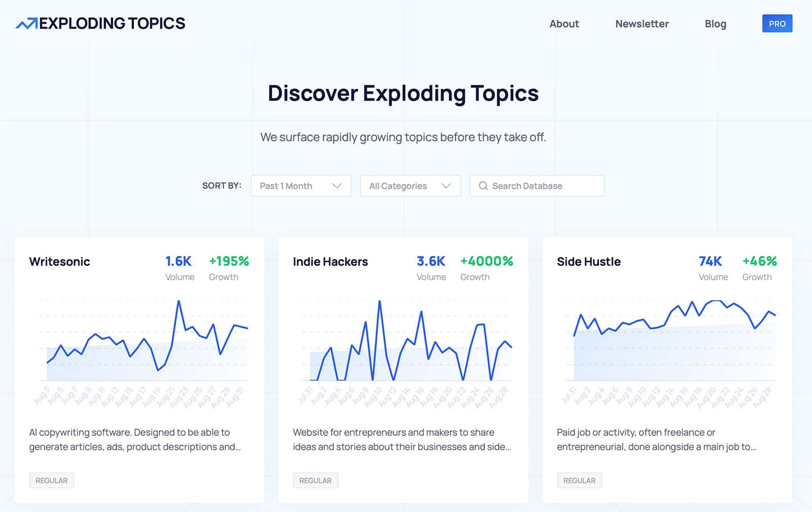Focus the Search Database field

(x=537, y=186)
